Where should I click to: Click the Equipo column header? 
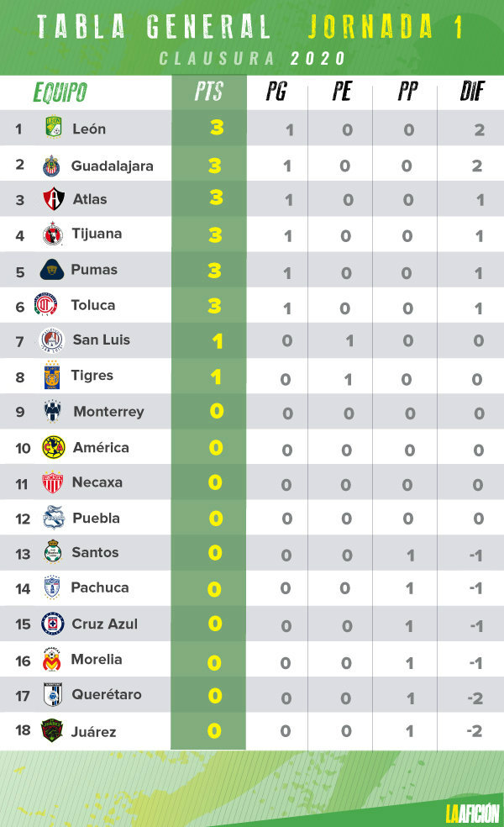[x=60, y=92]
